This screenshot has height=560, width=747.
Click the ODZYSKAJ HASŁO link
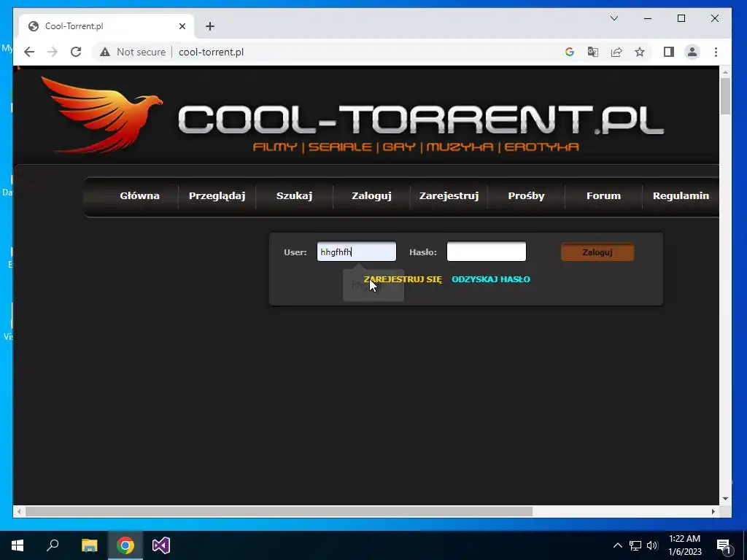click(x=491, y=279)
